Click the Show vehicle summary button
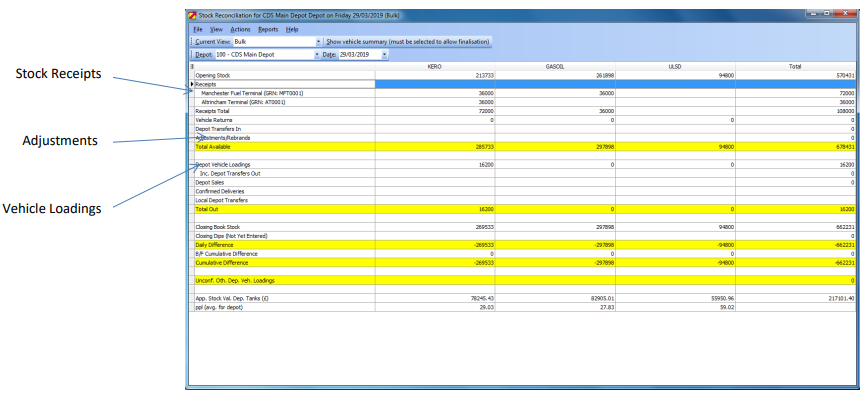The height and width of the screenshot is (395, 868). point(407,41)
